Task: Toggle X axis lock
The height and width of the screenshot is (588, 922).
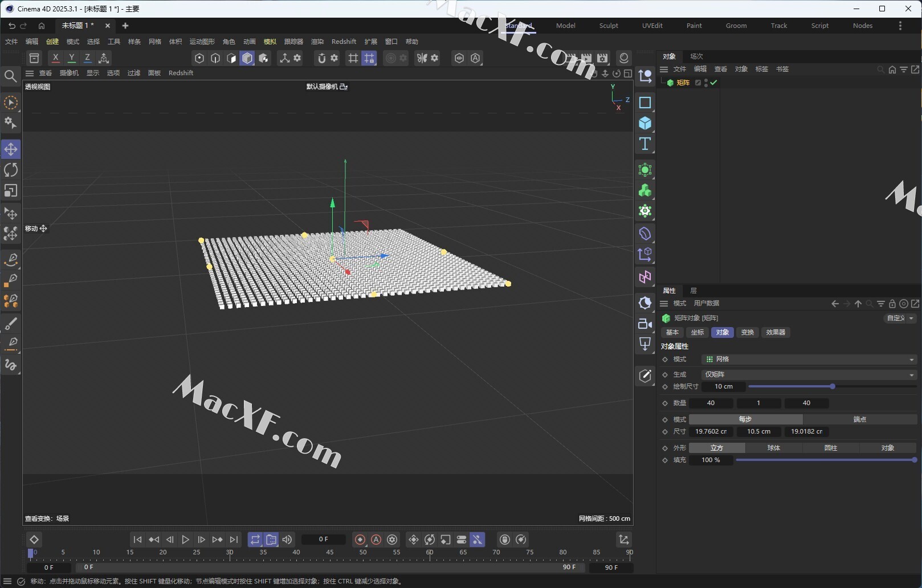Action: point(55,58)
